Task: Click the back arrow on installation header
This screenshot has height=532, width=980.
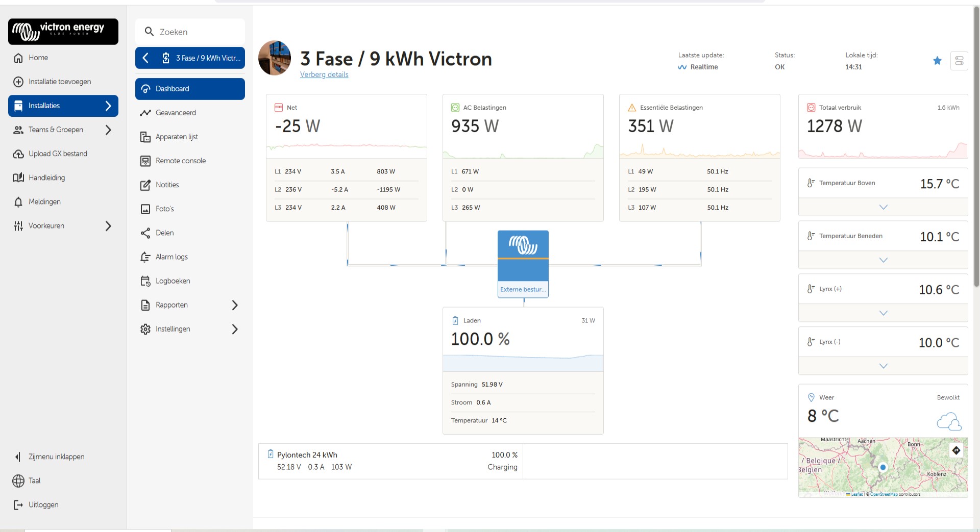Action: [145, 58]
